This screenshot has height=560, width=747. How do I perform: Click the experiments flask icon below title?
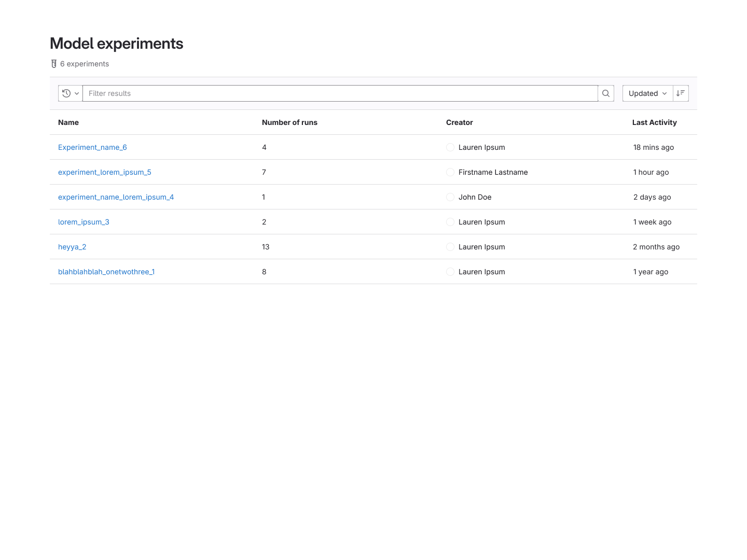tap(54, 64)
